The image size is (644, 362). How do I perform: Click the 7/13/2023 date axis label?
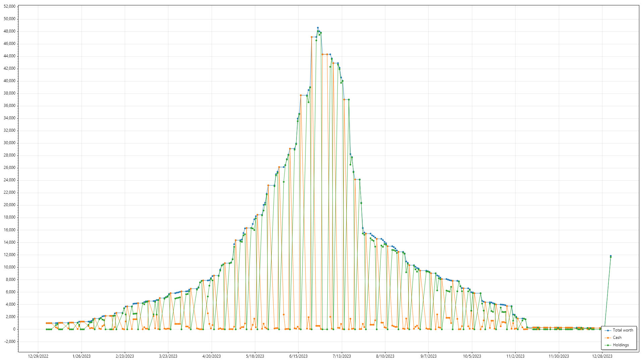[342, 356]
